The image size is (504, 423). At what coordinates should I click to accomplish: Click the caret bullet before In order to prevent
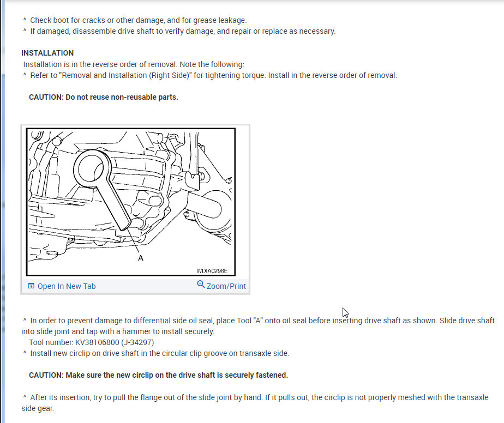coord(25,320)
